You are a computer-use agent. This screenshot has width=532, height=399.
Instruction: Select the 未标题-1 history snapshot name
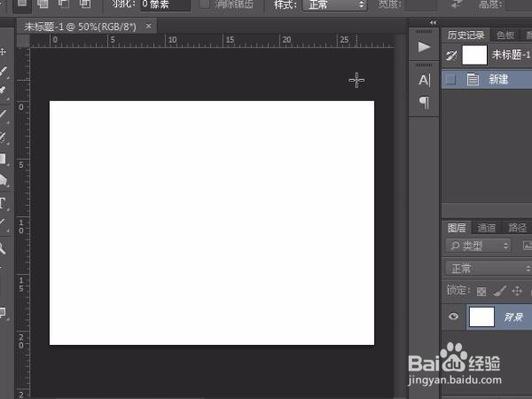(x=511, y=54)
